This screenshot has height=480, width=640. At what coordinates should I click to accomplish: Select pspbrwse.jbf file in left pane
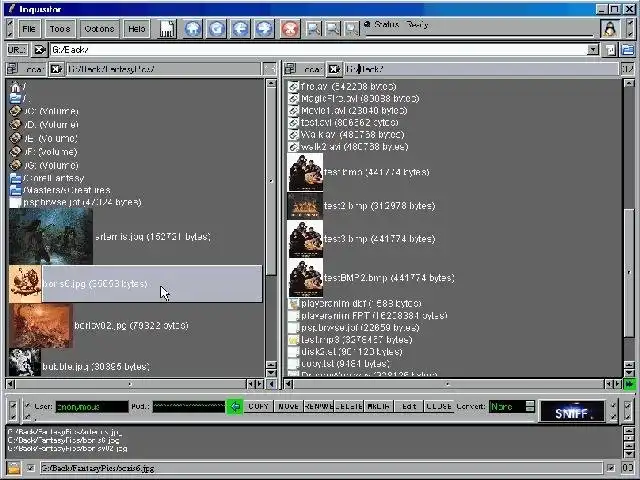76,202
